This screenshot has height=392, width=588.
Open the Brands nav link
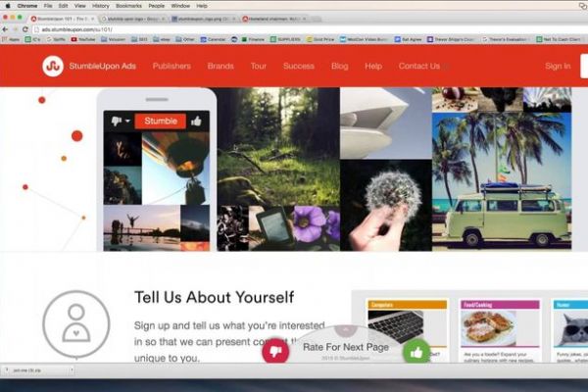pyautogui.click(x=220, y=66)
